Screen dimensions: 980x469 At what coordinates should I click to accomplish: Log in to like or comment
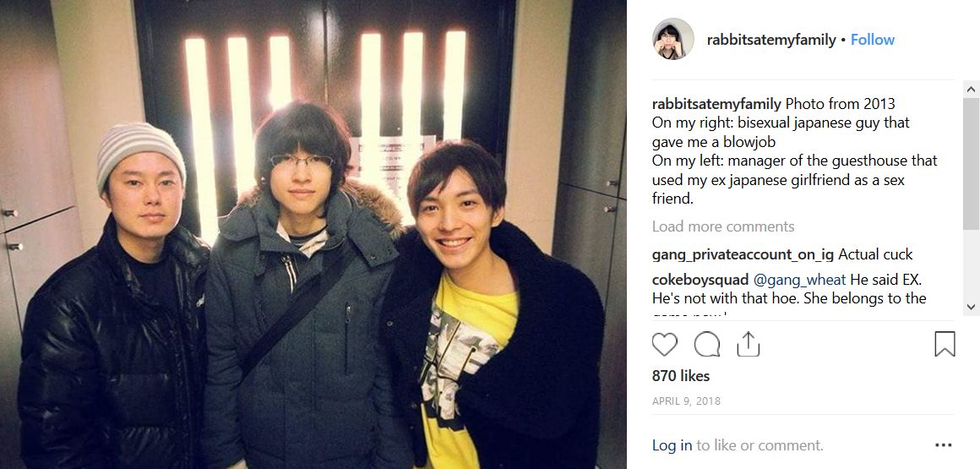(x=672, y=445)
